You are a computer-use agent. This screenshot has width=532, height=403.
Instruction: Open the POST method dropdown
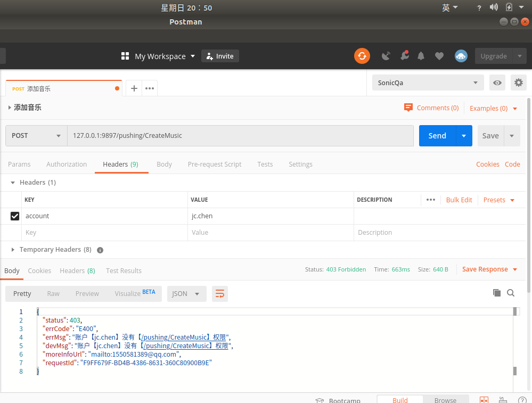tap(36, 136)
